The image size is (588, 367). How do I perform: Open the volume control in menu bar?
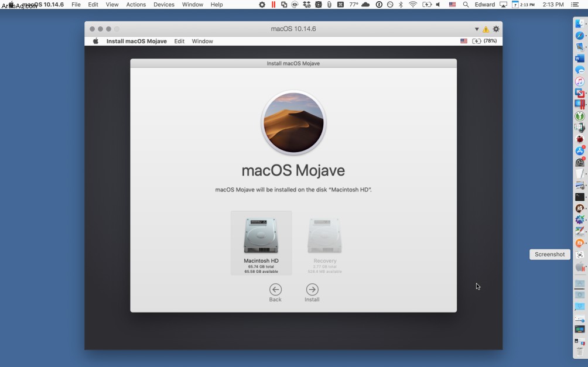(438, 5)
